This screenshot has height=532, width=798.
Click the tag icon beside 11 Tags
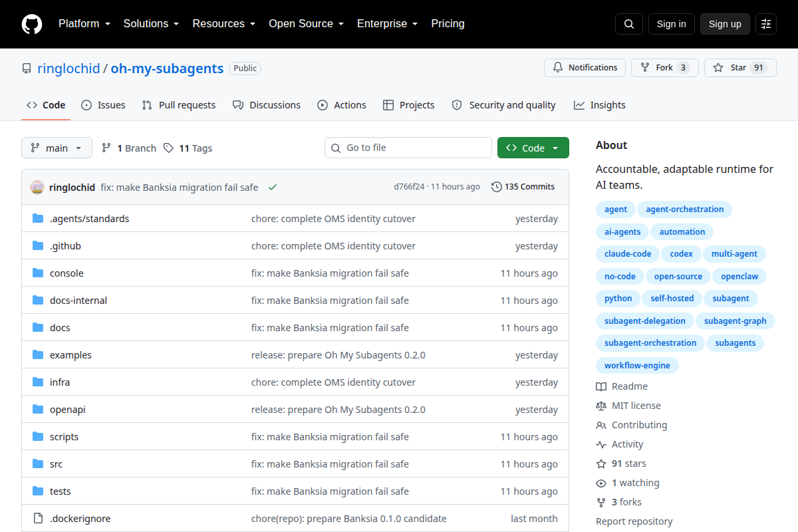click(169, 148)
